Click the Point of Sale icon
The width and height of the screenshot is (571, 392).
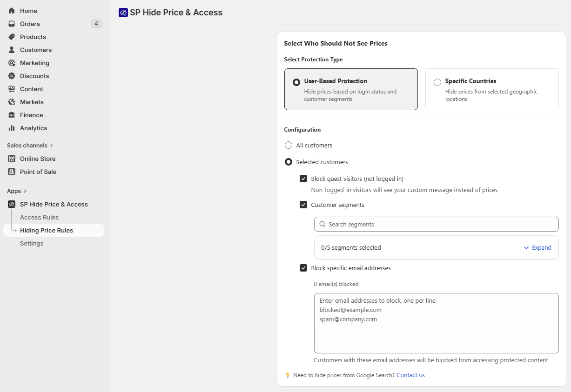tap(12, 172)
